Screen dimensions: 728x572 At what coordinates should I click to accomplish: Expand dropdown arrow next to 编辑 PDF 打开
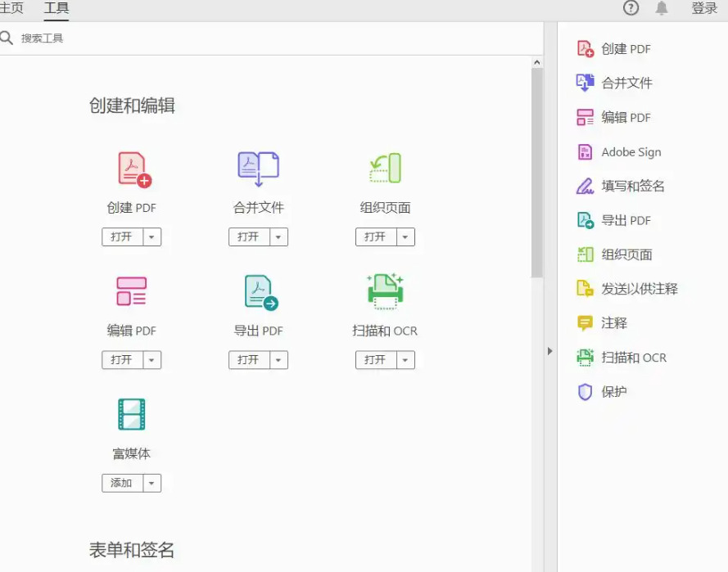pos(151,360)
